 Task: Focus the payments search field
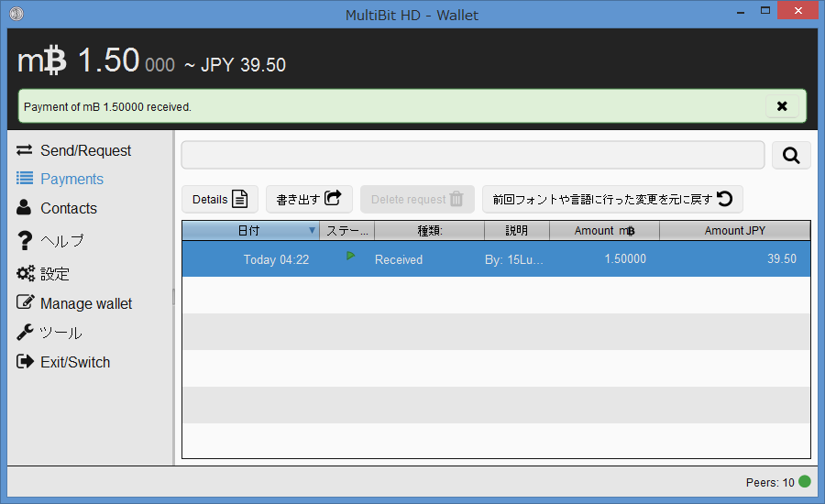[472, 155]
